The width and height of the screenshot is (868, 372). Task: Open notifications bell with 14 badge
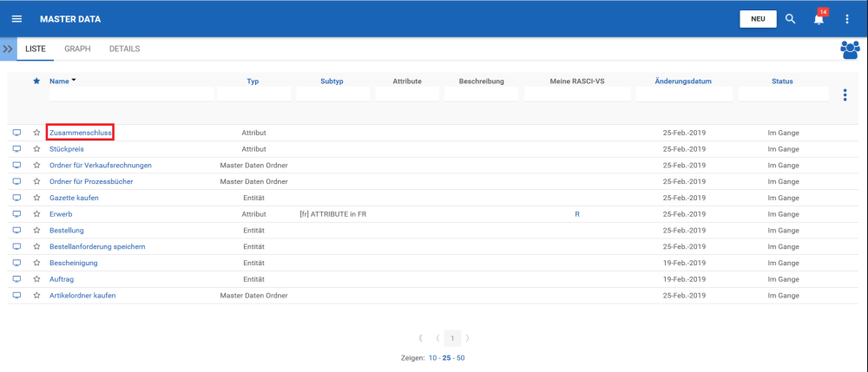(819, 18)
